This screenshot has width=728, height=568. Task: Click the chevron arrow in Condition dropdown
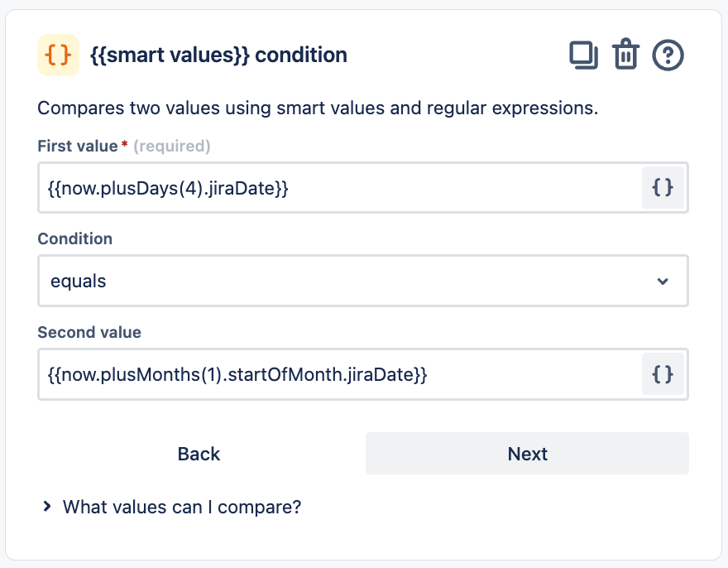(x=663, y=282)
